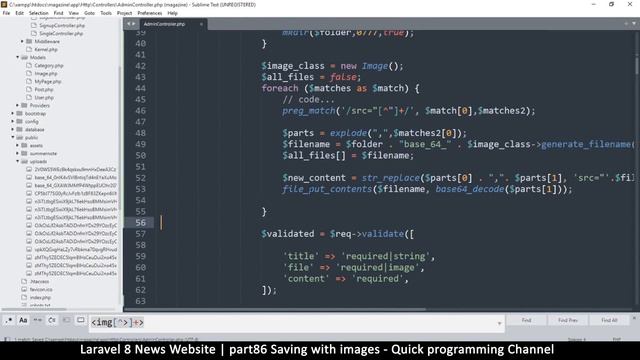
Task: Click the favicon.ico image file icon
Action: tap(24, 289)
